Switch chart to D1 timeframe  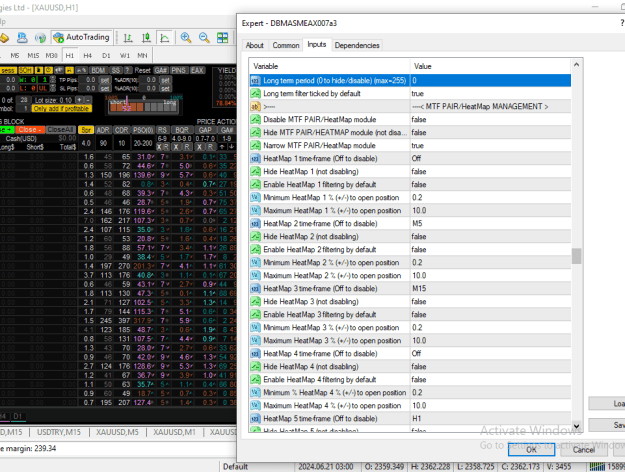point(106,55)
